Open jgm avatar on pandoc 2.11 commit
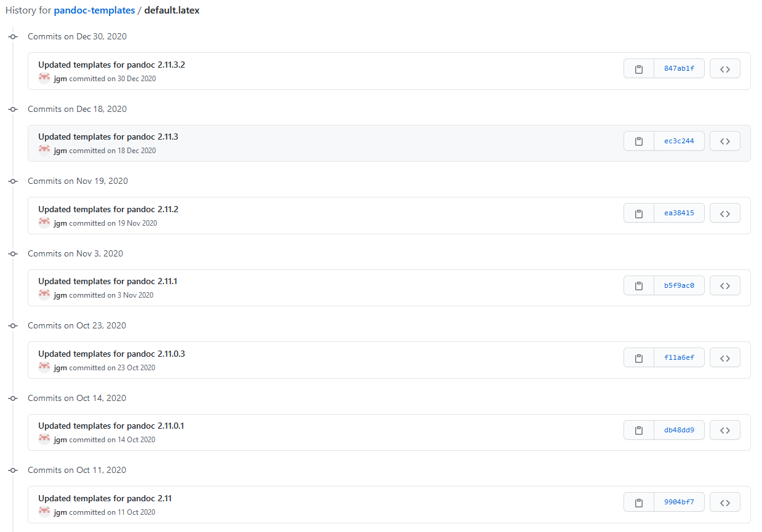This screenshot has width=762, height=532. click(44, 512)
